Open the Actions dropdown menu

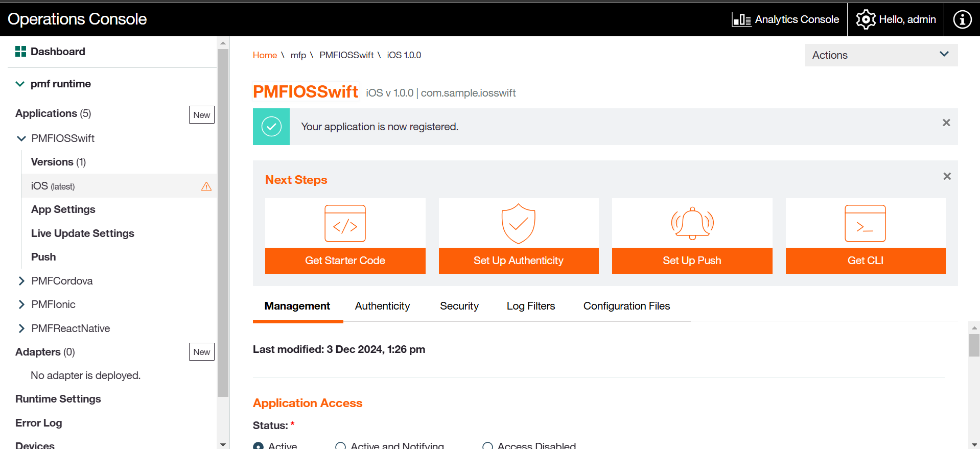[880, 55]
